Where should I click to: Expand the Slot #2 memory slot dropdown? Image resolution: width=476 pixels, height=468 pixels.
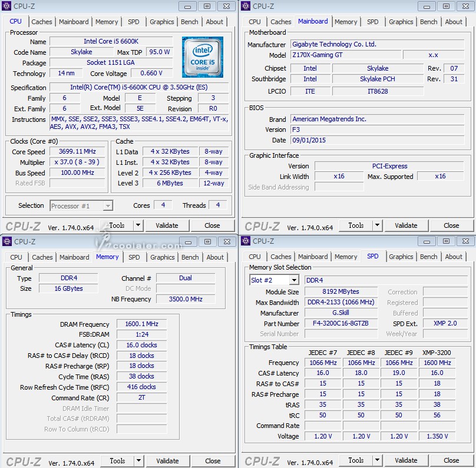[x=294, y=280]
